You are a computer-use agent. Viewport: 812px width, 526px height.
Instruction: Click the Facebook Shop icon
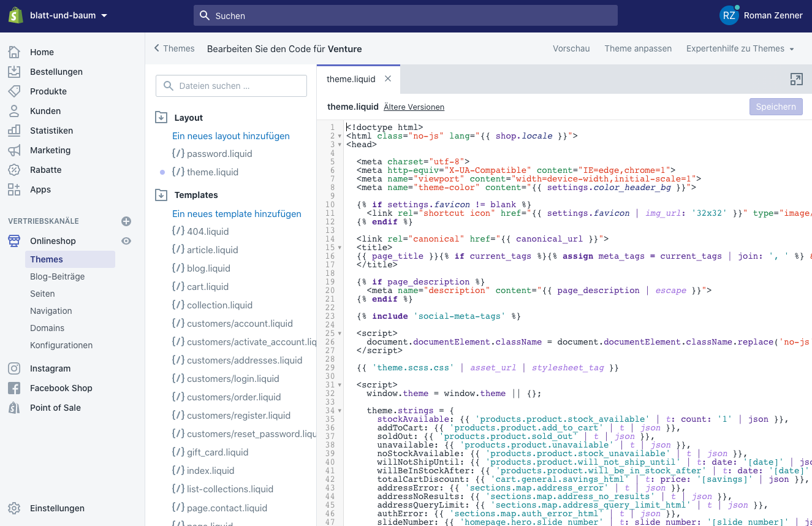[14, 388]
